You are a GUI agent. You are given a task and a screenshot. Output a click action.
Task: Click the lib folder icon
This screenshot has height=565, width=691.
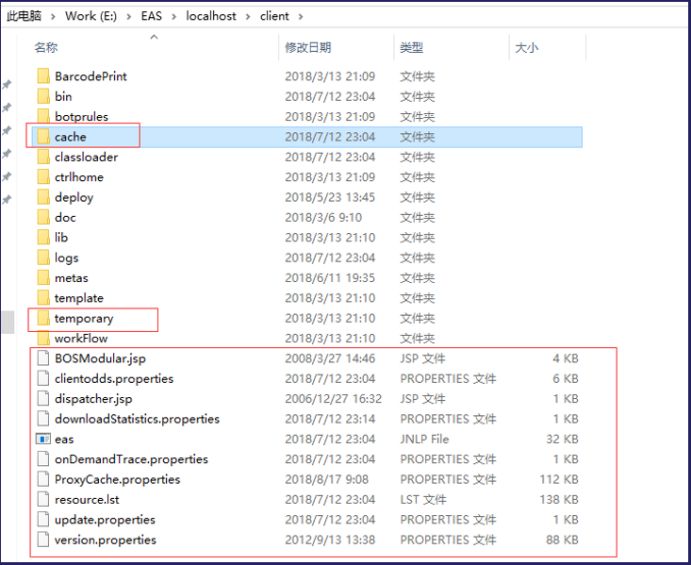[43, 238]
